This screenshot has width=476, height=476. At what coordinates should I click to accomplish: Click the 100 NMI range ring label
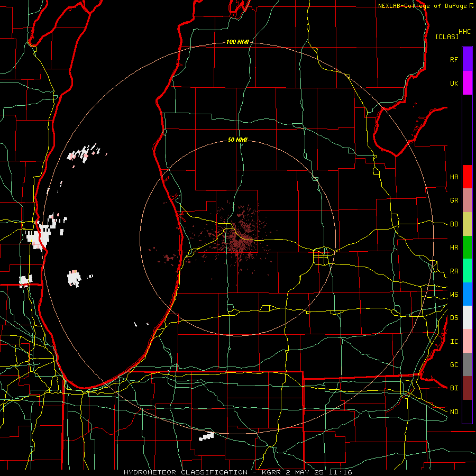click(x=237, y=42)
